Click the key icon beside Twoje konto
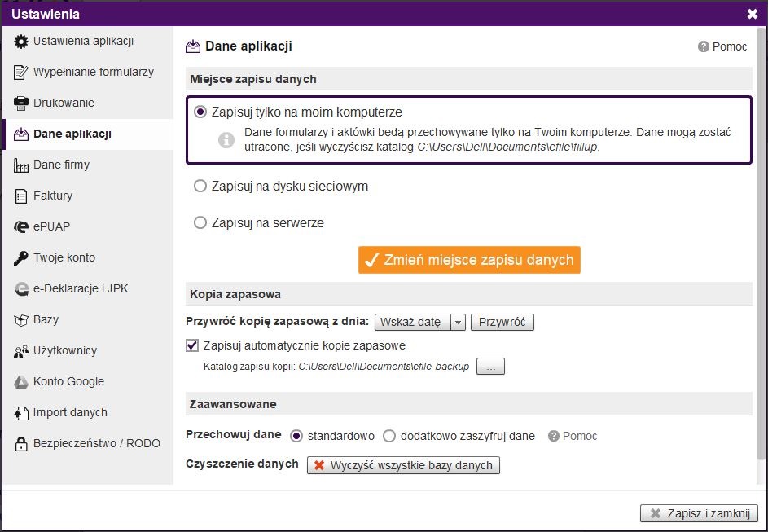 tap(21, 257)
